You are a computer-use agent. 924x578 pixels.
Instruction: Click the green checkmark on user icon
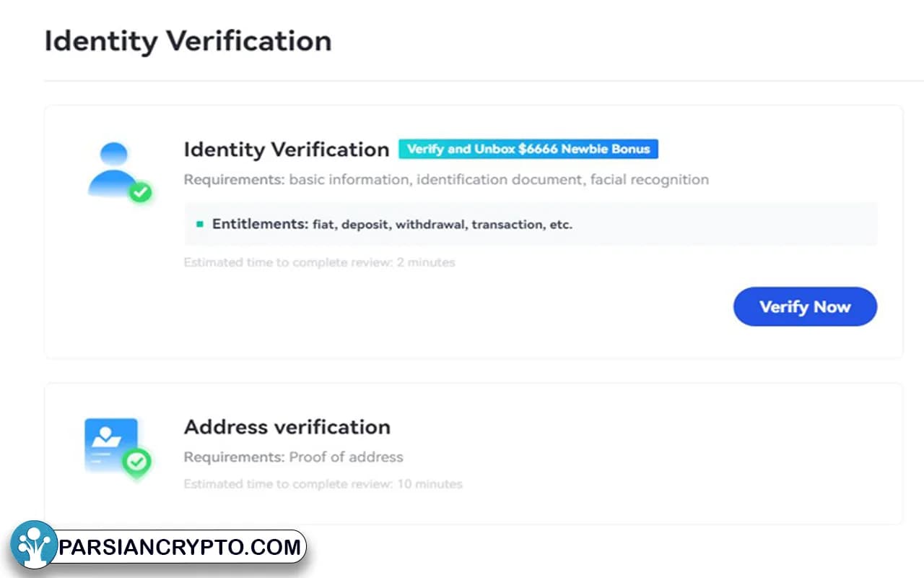(x=140, y=193)
